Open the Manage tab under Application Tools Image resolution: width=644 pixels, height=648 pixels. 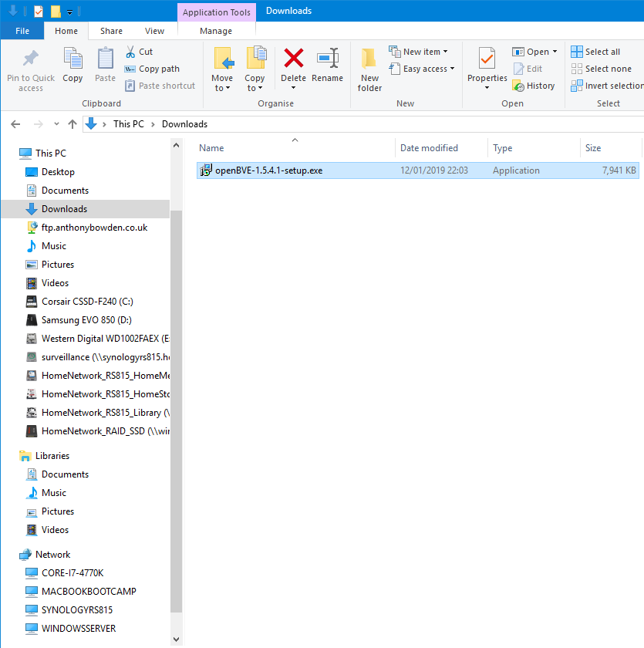216,31
